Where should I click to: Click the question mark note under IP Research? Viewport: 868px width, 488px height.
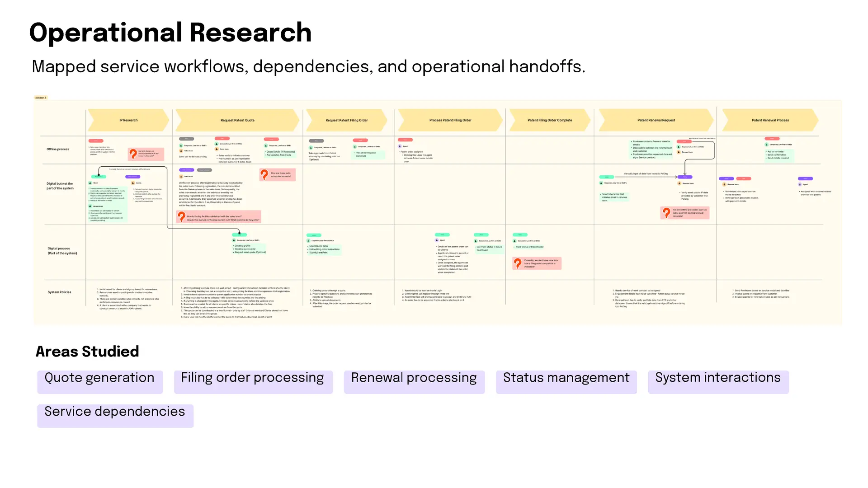pyautogui.click(x=146, y=154)
